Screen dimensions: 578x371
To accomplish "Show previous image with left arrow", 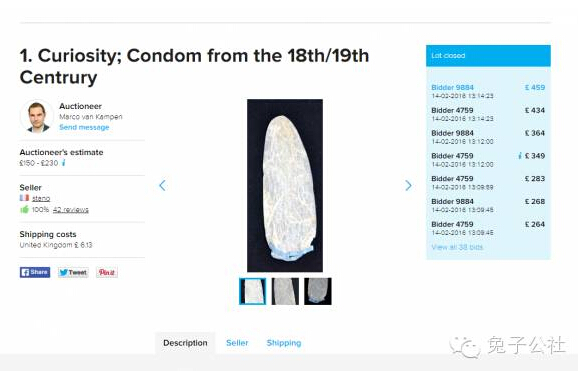I will point(162,185).
